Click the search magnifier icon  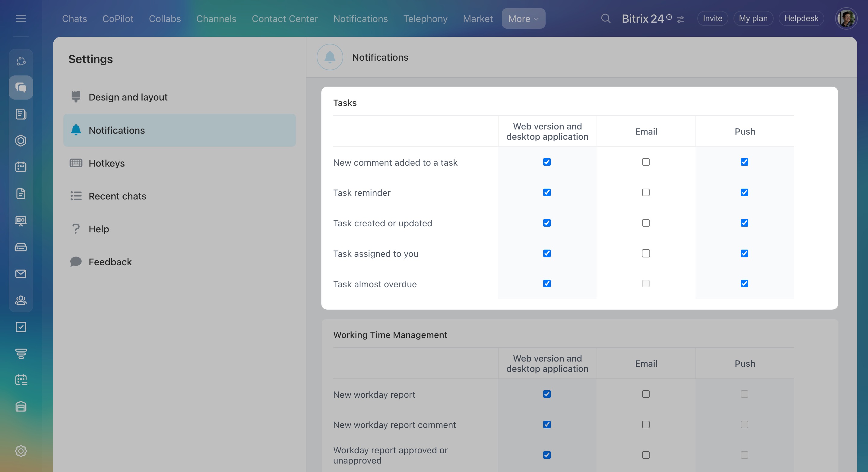pos(606,18)
